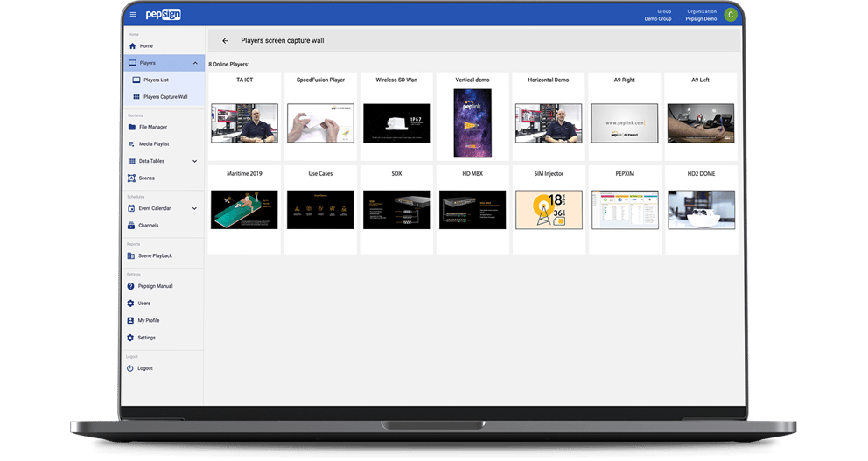Open the Organization Pepsign Demo selector
Image resolution: width=868 pixels, height=461 pixels.
(702, 15)
